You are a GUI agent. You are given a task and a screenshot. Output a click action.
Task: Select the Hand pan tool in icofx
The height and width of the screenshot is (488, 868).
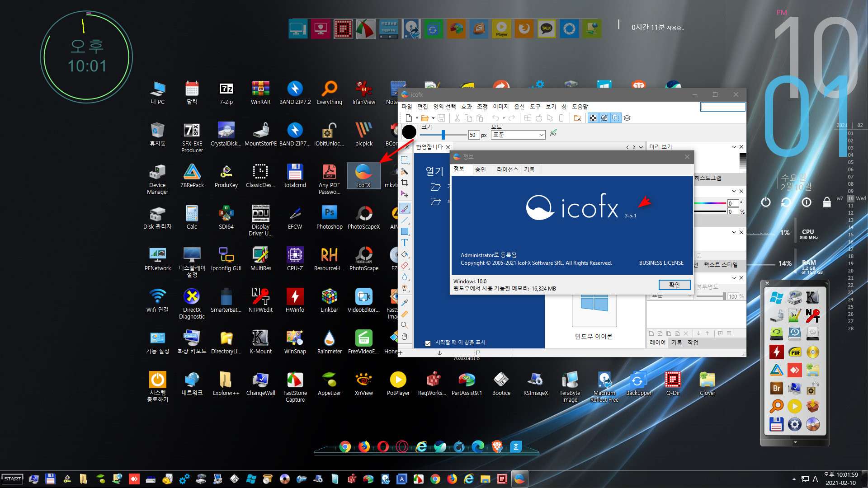[405, 336]
